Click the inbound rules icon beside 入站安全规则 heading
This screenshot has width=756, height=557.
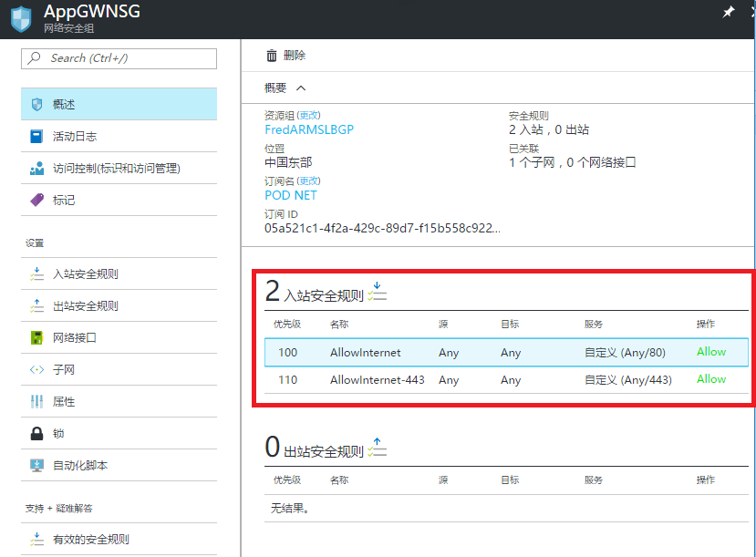(x=378, y=292)
